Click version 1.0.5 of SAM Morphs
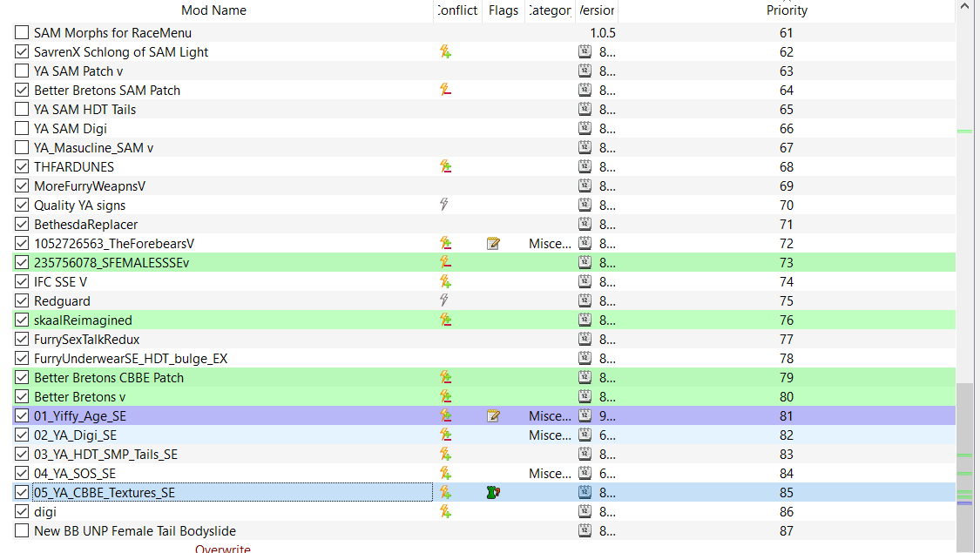This screenshot has height=553, width=980. (x=603, y=32)
